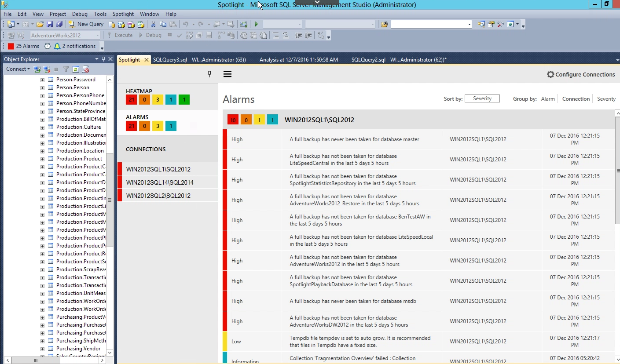Open the Tools menu
Image resolution: width=620 pixels, height=364 pixels.
click(x=100, y=14)
